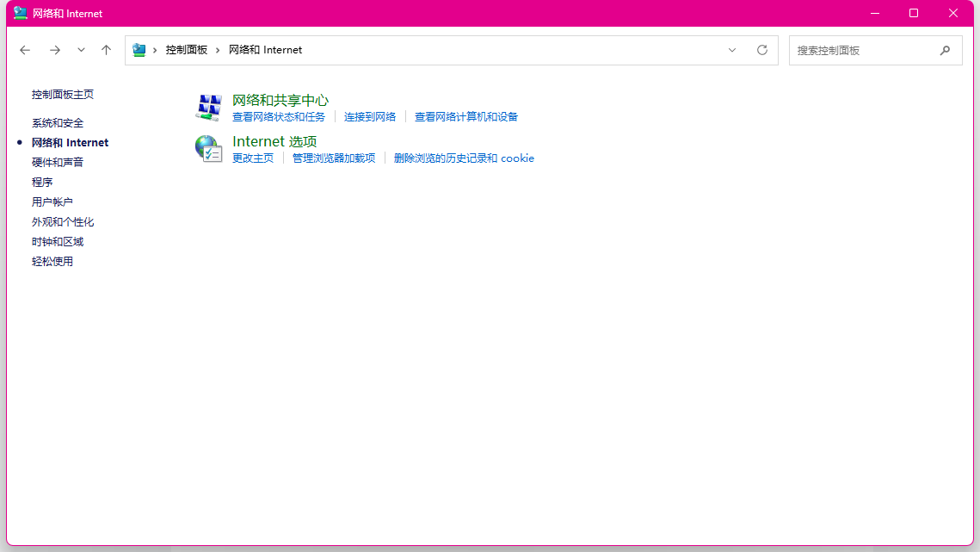Open 网络和共享中心 heading link
Screen dimensions: 980x552
[x=280, y=100]
